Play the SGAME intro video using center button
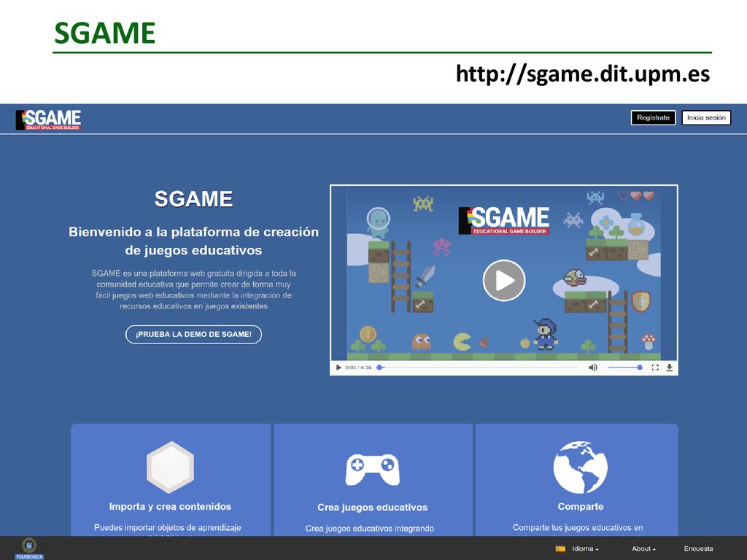The width and height of the screenshot is (747, 560). tap(504, 281)
